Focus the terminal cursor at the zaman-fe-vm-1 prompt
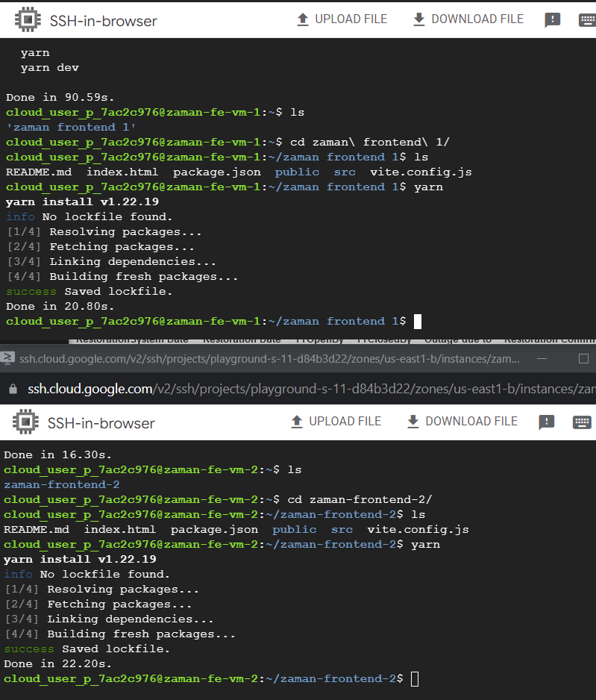This screenshot has width=596, height=700. pos(418,322)
